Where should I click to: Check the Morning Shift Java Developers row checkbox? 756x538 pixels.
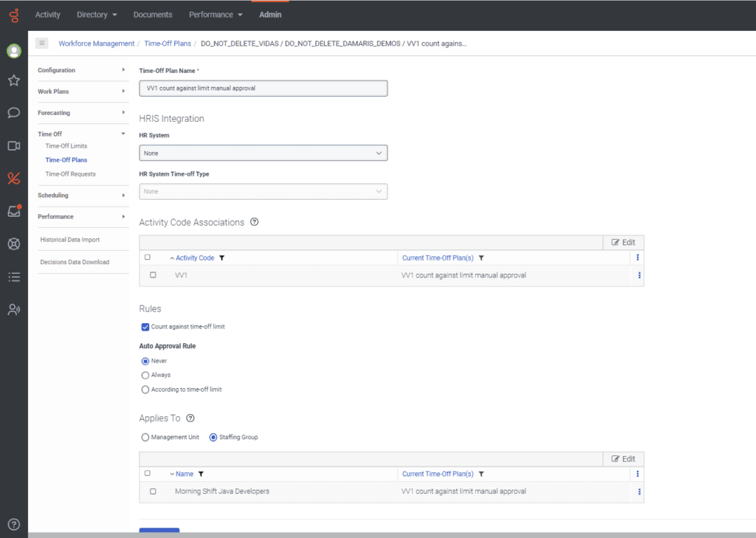point(153,492)
